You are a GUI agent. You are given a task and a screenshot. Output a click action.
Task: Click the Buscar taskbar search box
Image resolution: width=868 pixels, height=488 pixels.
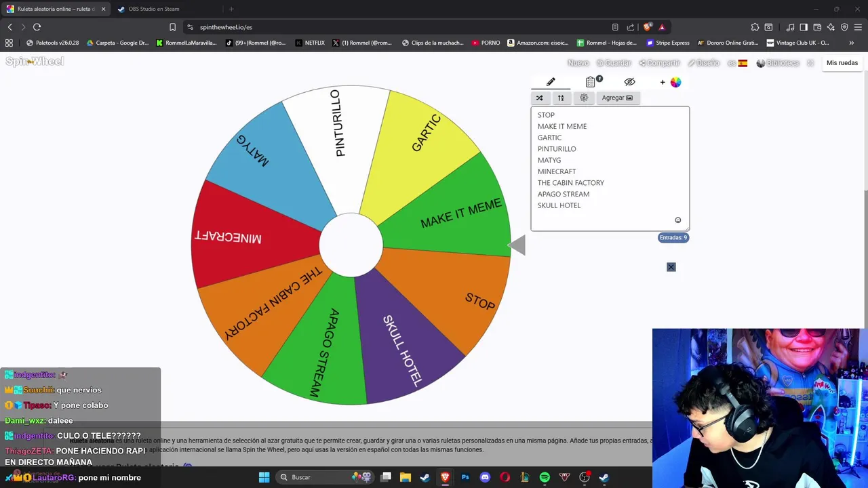(325, 477)
